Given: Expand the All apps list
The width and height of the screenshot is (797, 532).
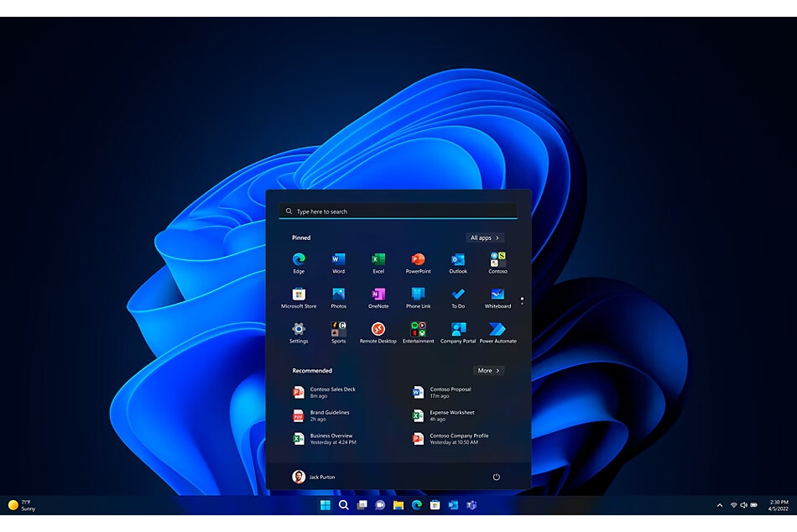Looking at the screenshot, I should [485, 238].
